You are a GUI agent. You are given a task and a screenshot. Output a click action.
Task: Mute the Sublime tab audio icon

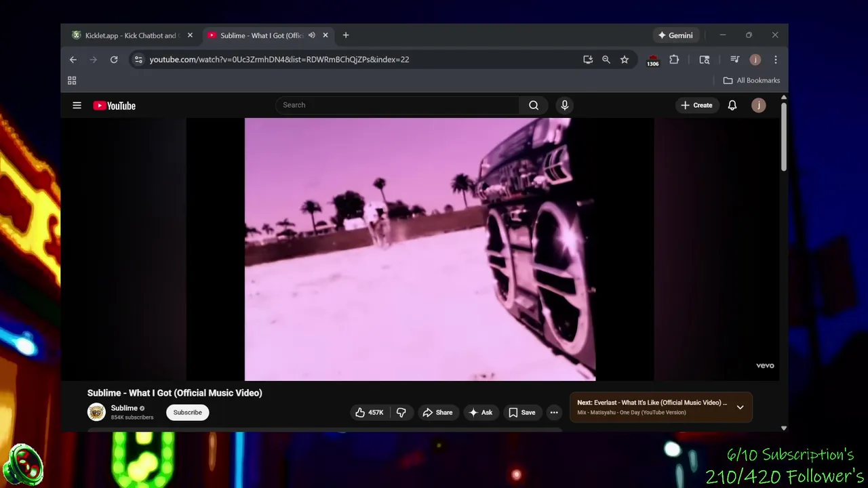pos(312,35)
